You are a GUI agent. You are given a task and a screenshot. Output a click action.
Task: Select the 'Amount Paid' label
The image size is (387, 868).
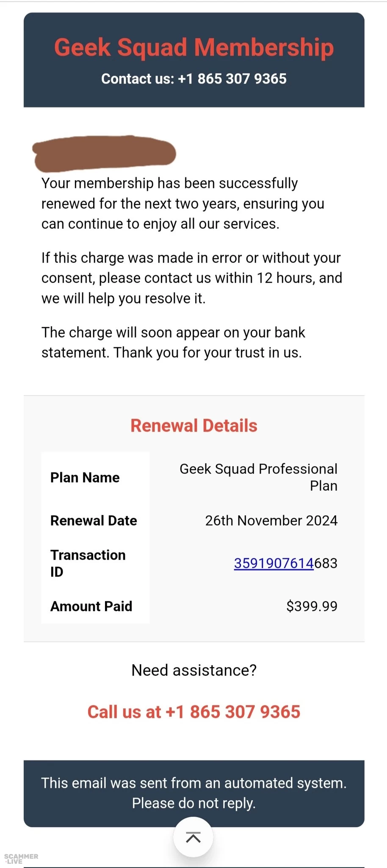tap(91, 606)
